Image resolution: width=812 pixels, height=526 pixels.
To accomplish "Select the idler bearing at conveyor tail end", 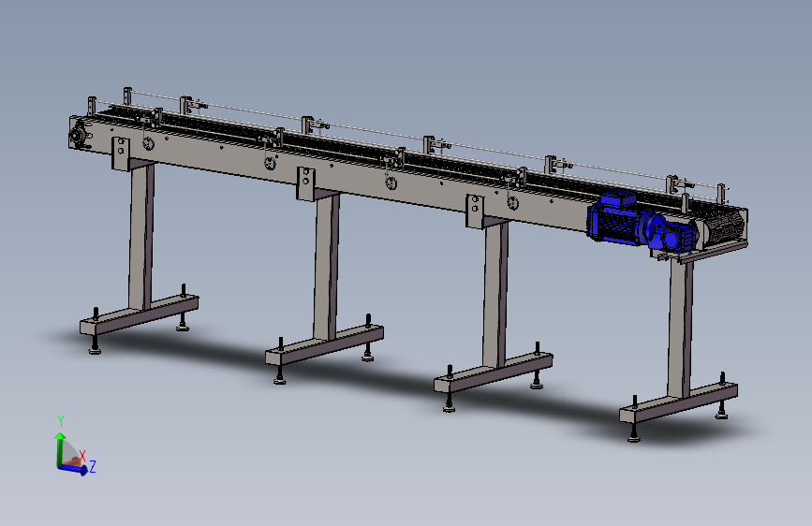I will click(76, 137).
